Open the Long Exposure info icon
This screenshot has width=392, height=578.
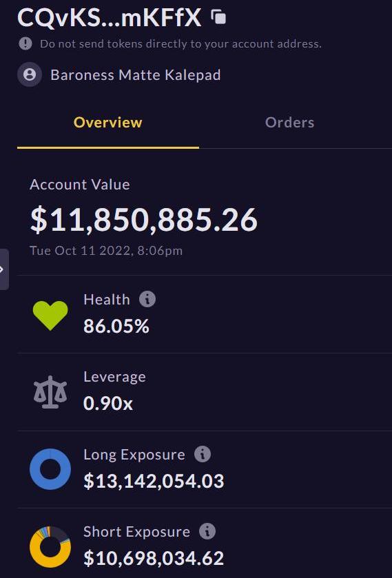tap(203, 454)
